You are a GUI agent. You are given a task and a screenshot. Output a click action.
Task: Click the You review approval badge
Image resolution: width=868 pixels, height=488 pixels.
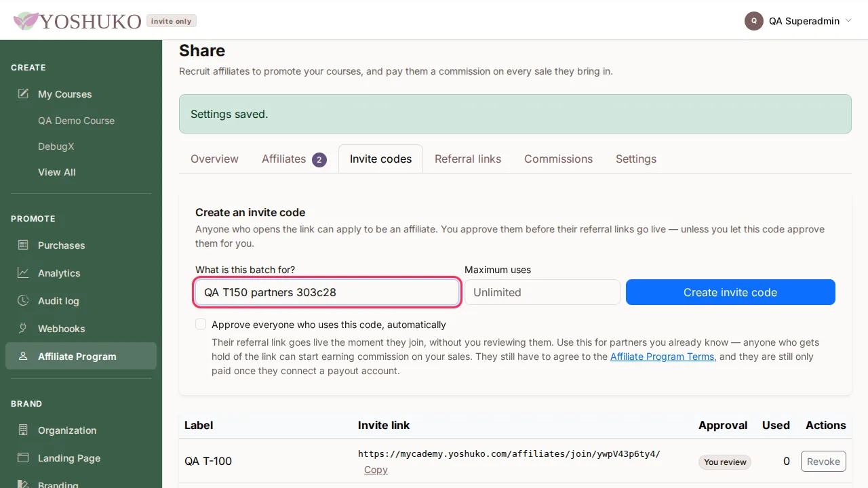725,462
